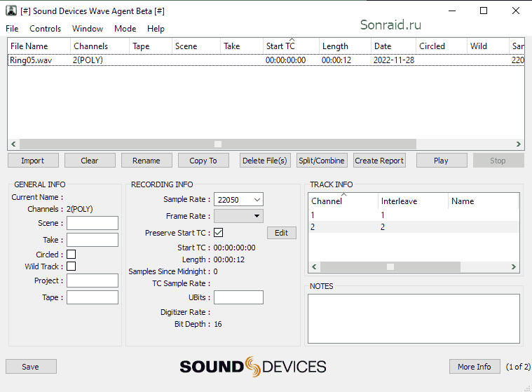This screenshot has width=532, height=392.
Task: Click the file list horizontal scrollbar thumb
Action: coord(218,144)
